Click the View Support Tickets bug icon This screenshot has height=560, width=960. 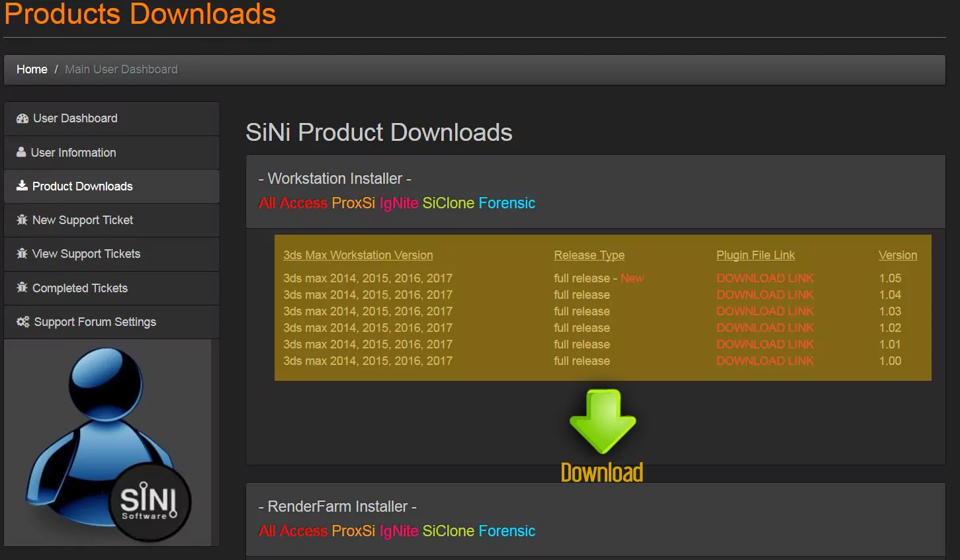(22, 253)
